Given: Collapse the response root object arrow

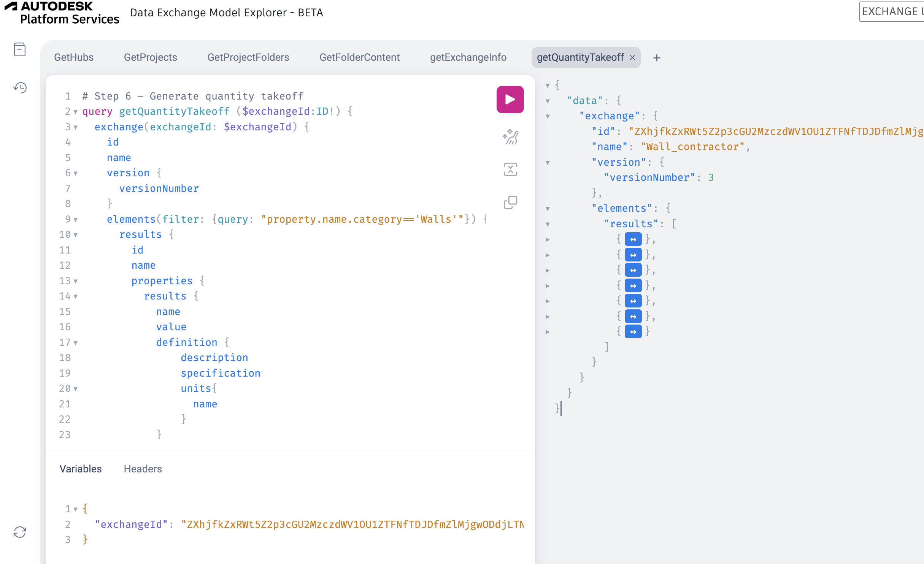Looking at the screenshot, I should click(548, 86).
